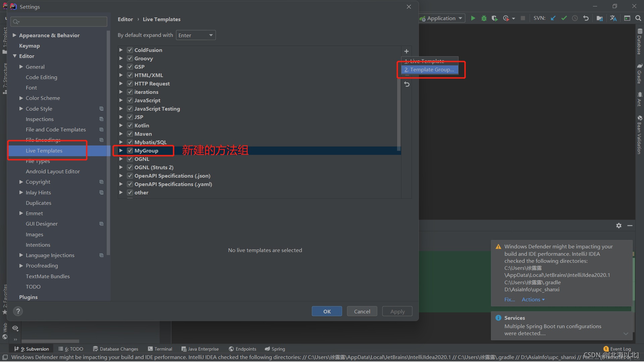This screenshot has height=362, width=644.
Task: Click the Debug bug icon in toolbar
Action: [484, 18]
